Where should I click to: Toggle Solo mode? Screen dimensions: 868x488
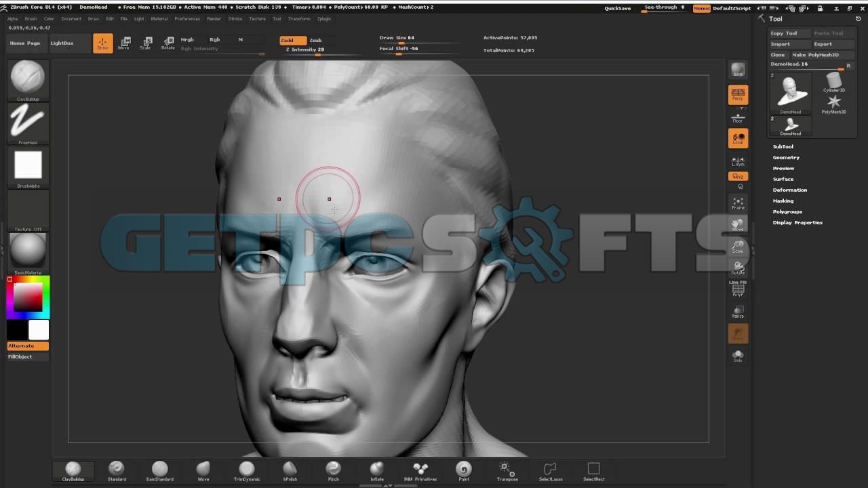point(738,356)
